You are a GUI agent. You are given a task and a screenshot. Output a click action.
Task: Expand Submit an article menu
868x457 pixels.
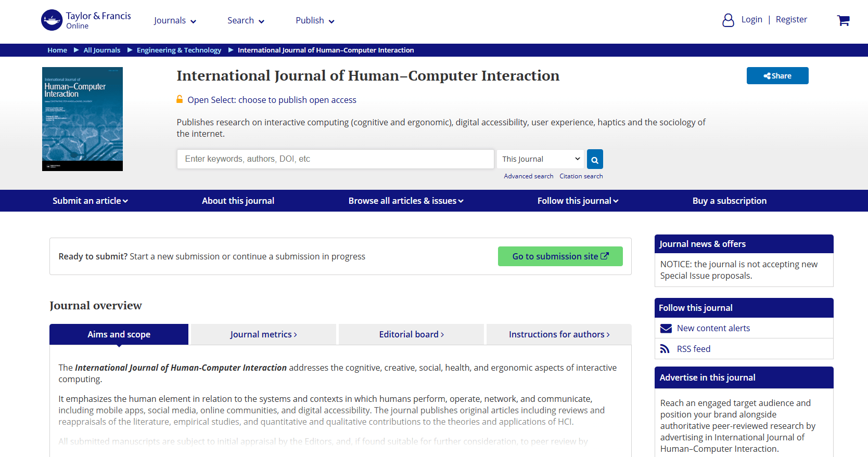click(90, 201)
